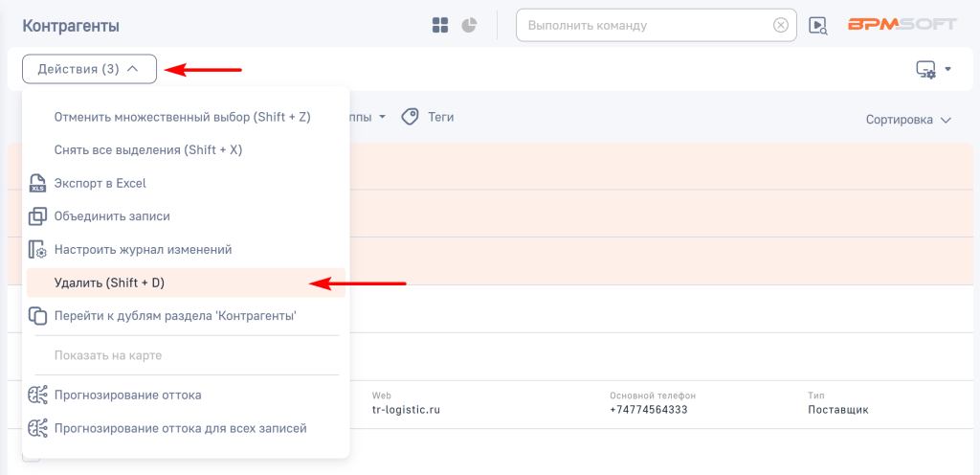The height and width of the screenshot is (475, 980).
Task: Clear the command line with X icon
Action: click(x=781, y=26)
